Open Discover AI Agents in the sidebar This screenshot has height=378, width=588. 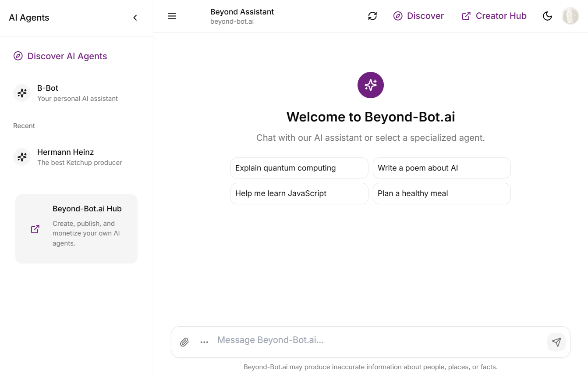pyautogui.click(x=60, y=56)
